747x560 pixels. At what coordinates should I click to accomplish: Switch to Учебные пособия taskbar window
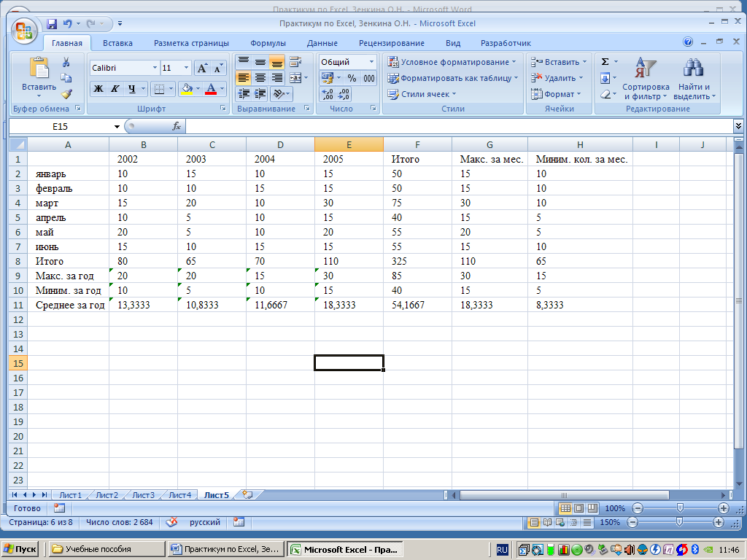coord(107,549)
